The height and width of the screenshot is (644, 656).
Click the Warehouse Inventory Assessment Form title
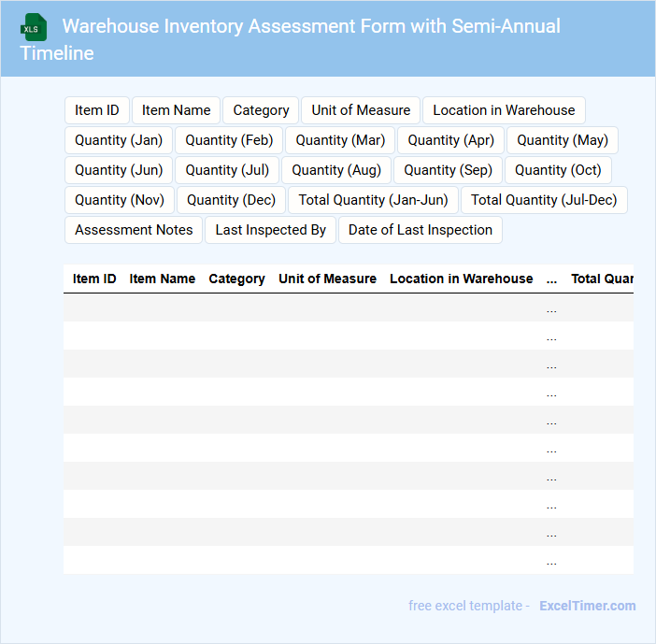click(290, 39)
